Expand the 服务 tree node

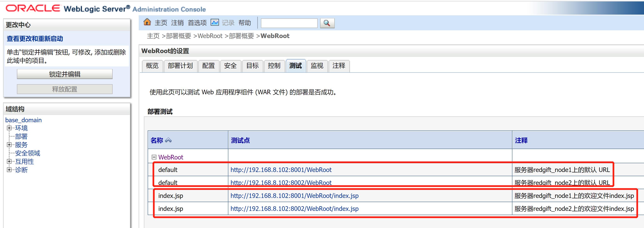click(x=9, y=145)
